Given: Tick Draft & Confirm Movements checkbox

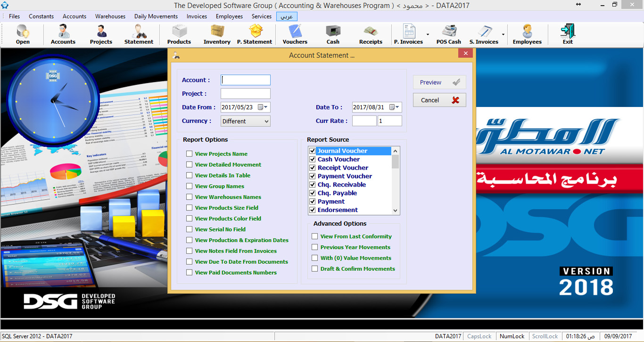Looking at the screenshot, I should [314, 269].
